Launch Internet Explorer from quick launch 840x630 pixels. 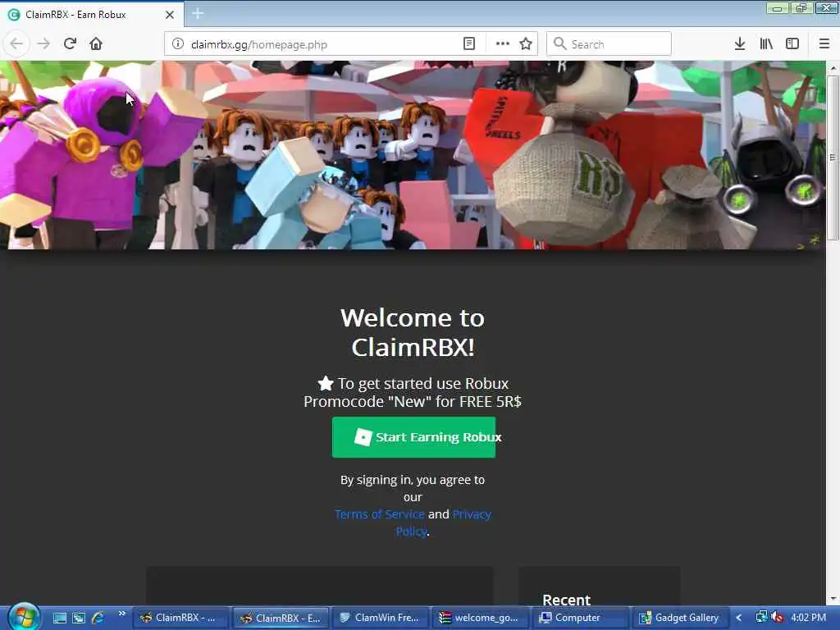click(x=98, y=618)
